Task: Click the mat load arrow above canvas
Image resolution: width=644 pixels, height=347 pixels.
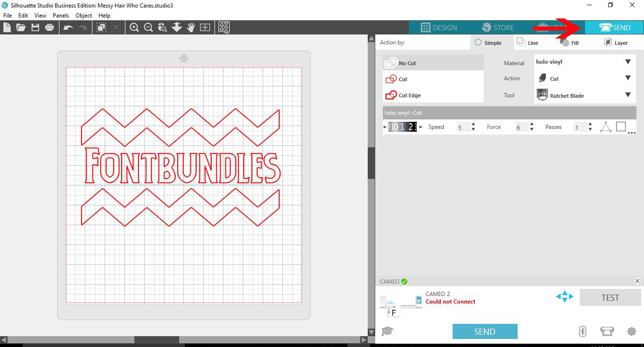Action: point(184,58)
